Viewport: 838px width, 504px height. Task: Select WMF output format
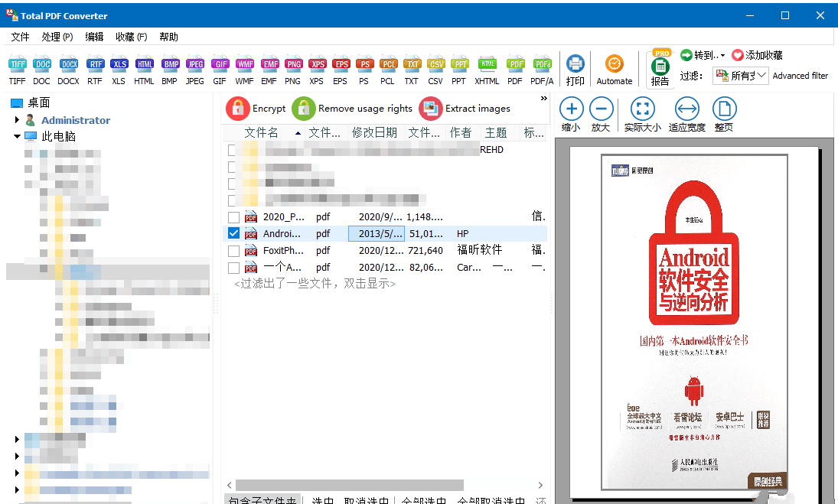[244, 70]
